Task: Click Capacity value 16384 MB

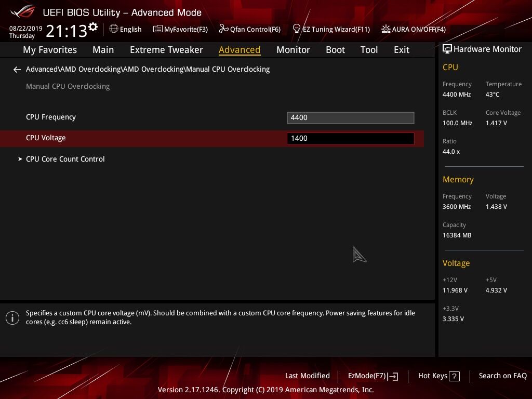Action: click(457, 235)
